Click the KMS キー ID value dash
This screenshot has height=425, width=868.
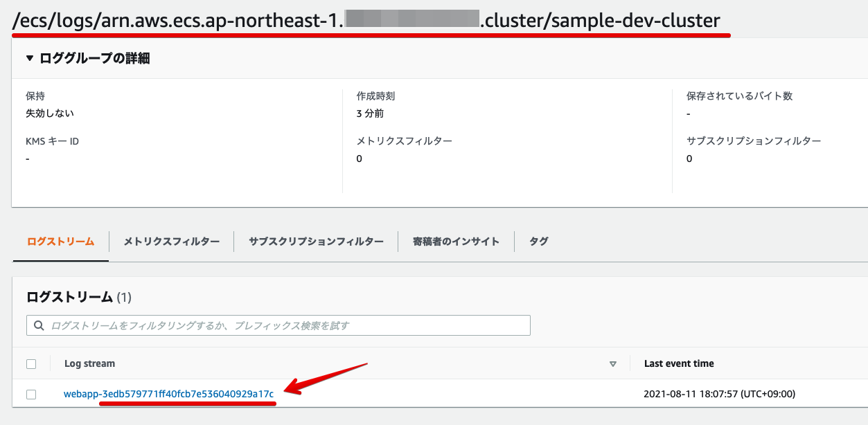26,158
